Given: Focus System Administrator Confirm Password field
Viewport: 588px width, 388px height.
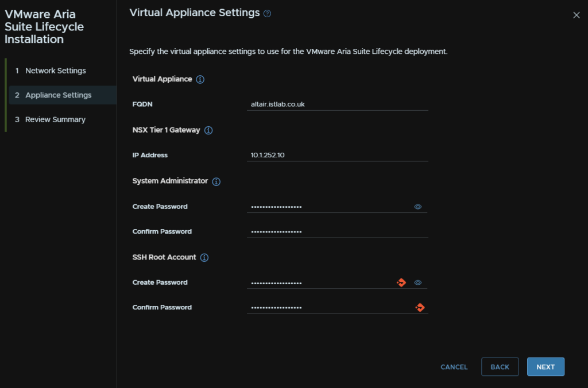Looking at the screenshot, I should click(338, 232).
